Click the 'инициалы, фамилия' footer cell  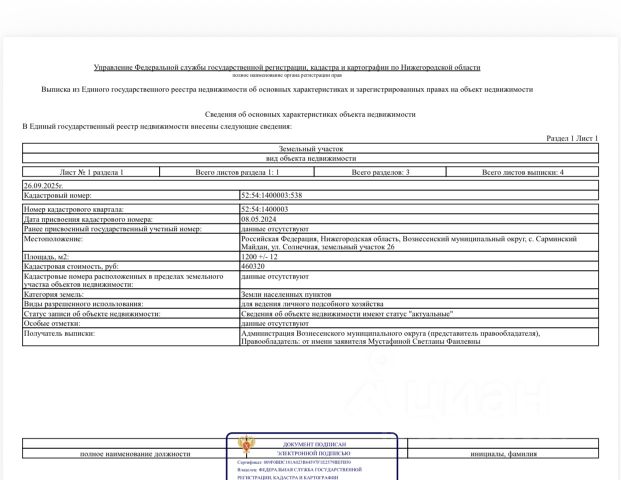(503, 454)
